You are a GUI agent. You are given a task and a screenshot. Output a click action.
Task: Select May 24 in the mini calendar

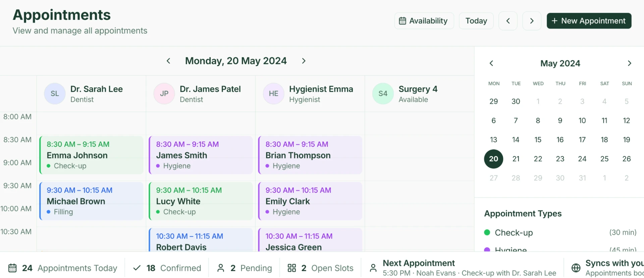[582, 159]
